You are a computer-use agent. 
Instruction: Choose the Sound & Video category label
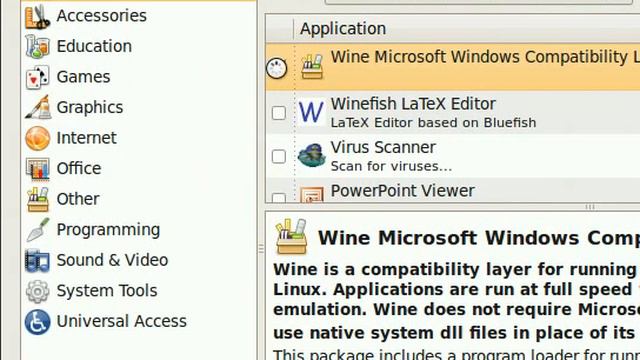[x=112, y=260]
